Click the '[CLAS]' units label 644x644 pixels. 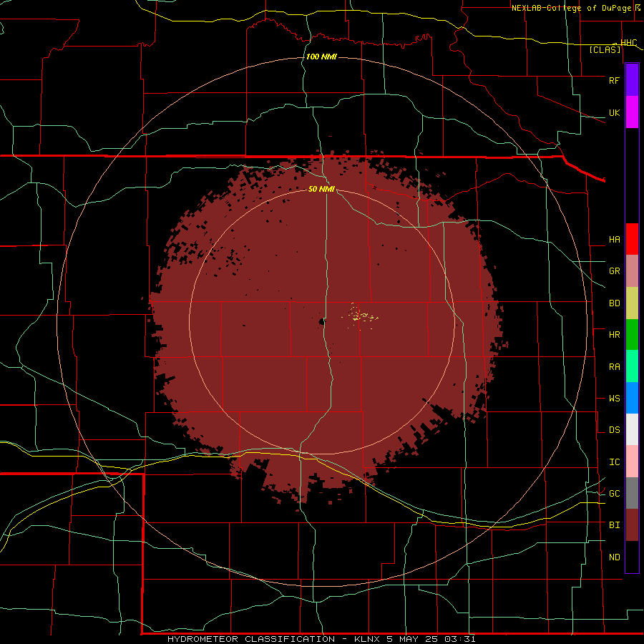pyautogui.click(x=605, y=50)
